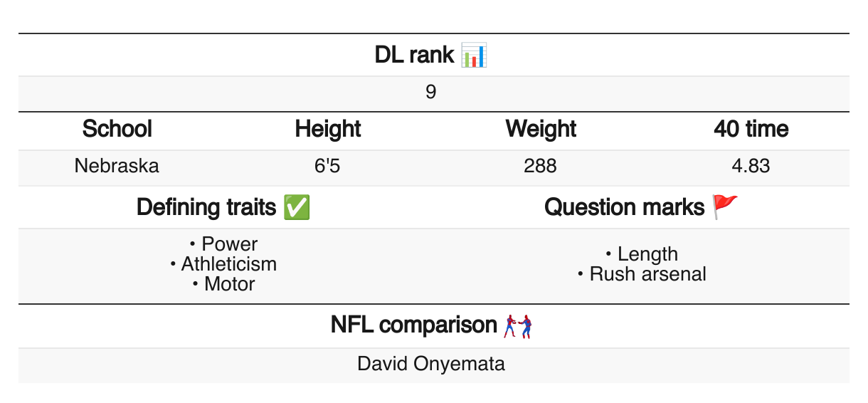Click the Weight column header
Screen dimensions: 868x403
[x=541, y=130]
